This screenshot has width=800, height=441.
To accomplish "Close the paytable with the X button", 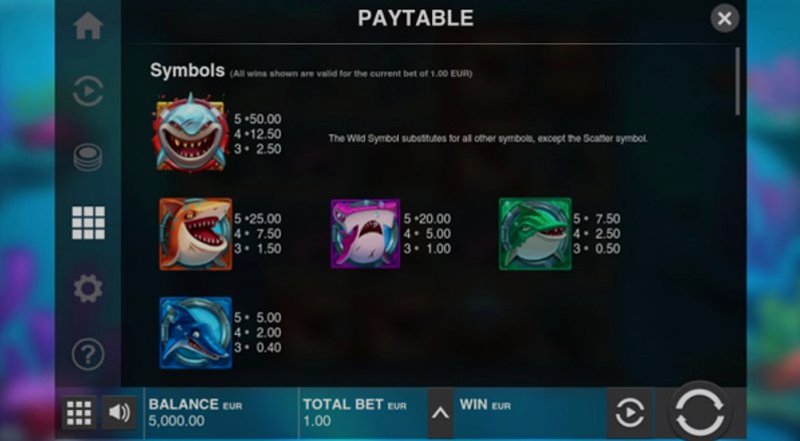I will [724, 19].
